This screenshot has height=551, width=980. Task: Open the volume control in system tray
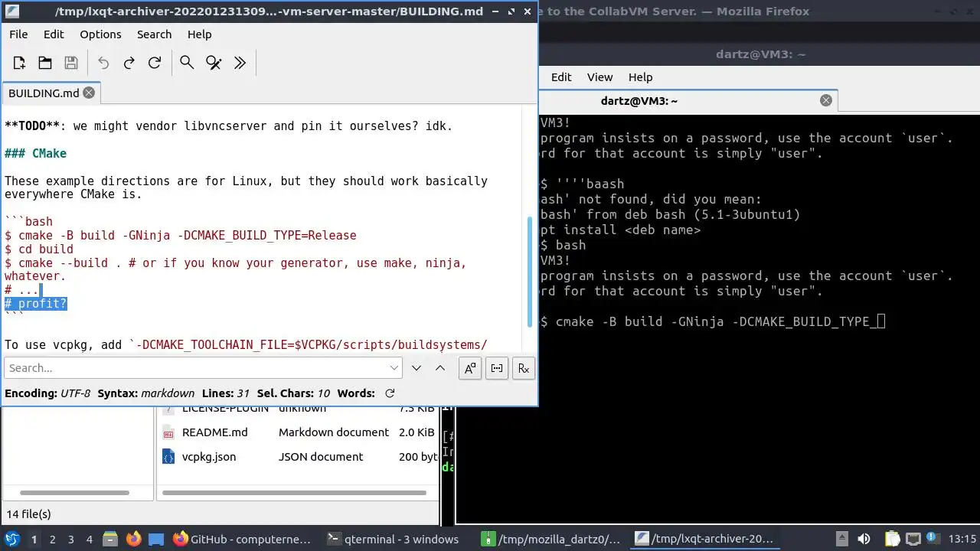[864, 539]
